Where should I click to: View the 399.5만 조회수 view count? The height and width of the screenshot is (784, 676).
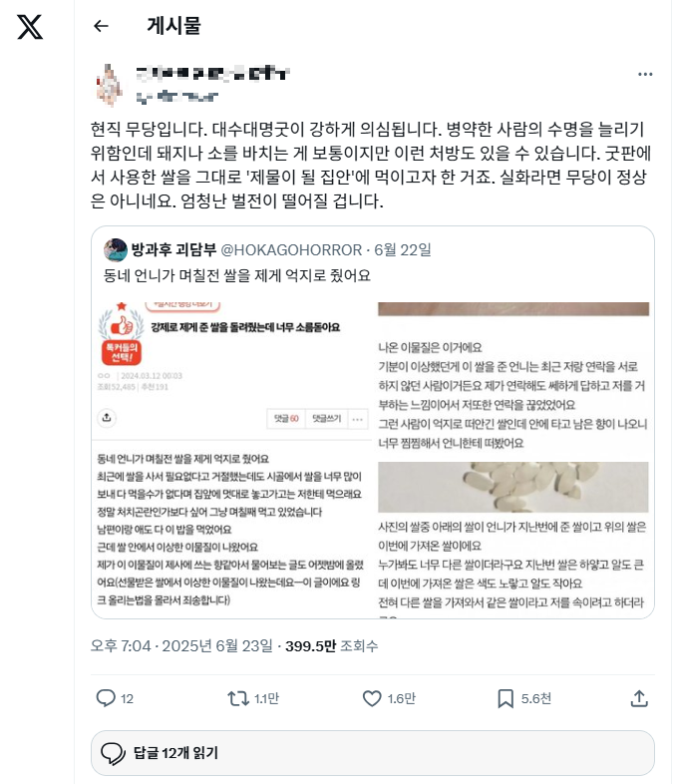(x=331, y=645)
